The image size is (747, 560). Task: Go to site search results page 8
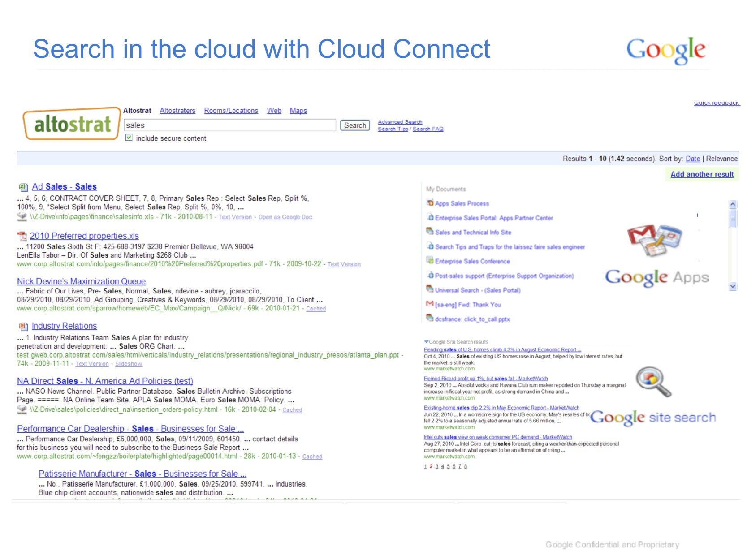point(466,467)
